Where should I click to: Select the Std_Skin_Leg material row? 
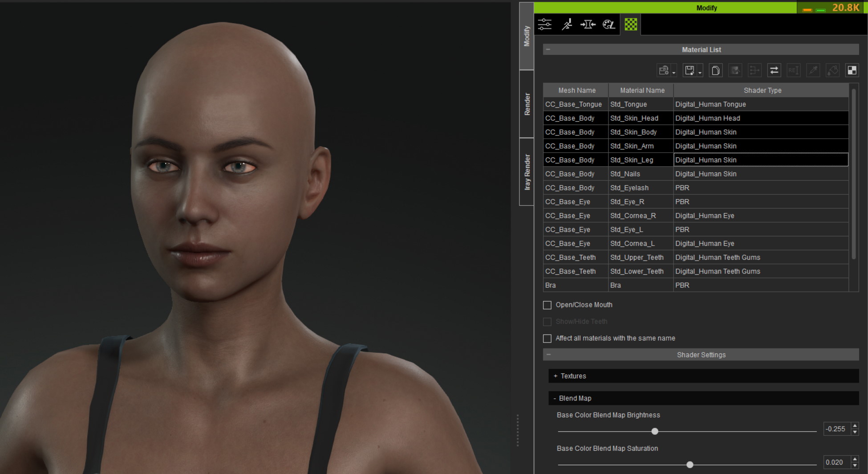pyautogui.click(x=696, y=160)
